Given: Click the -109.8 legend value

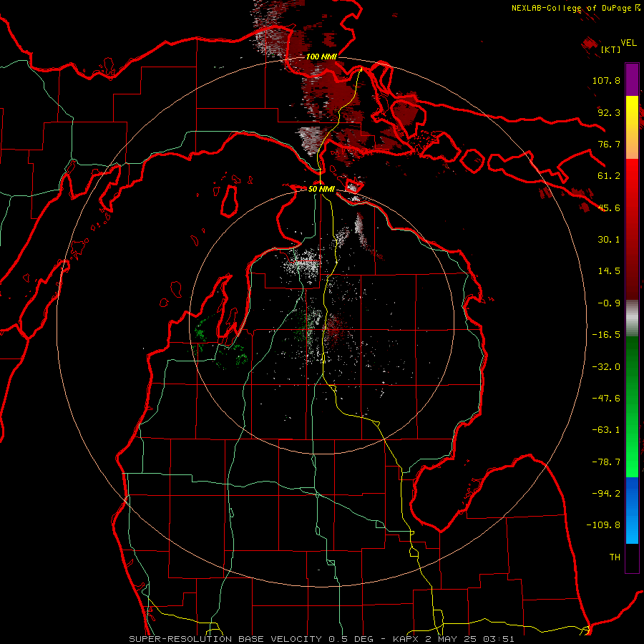Looking at the screenshot, I should (603, 525).
